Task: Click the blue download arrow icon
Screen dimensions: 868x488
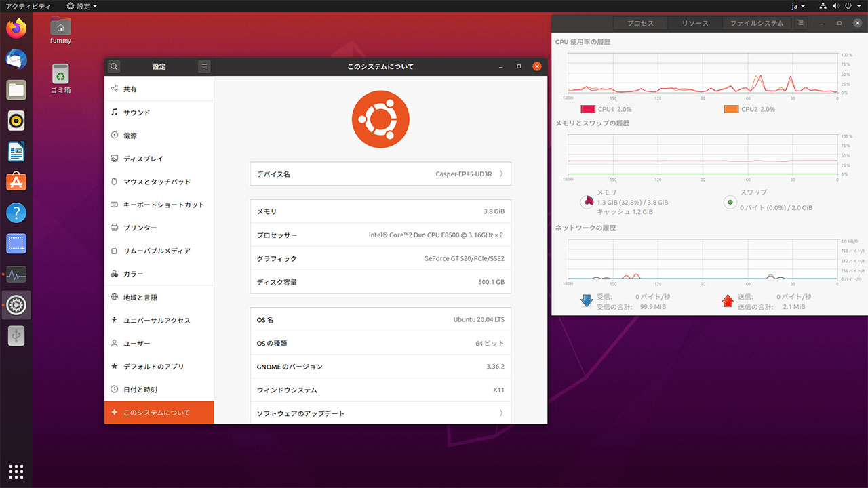Action: click(x=587, y=301)
